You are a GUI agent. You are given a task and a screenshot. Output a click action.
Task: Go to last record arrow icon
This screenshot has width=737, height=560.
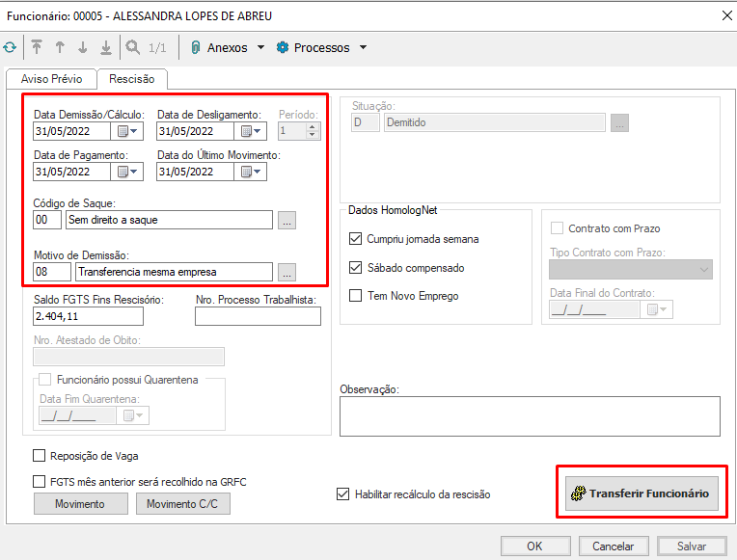coord(106,47)
